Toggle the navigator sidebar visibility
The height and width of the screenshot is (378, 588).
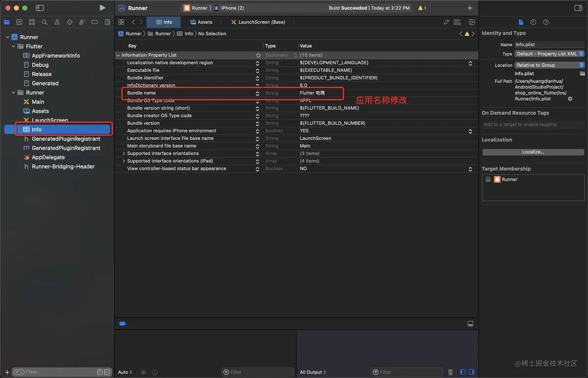[40, 8]
